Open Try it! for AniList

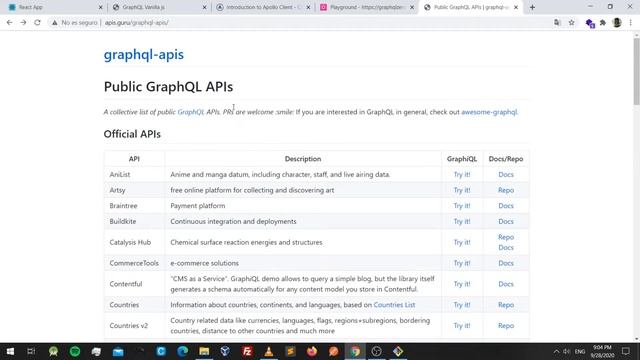[x=462, y=174]
